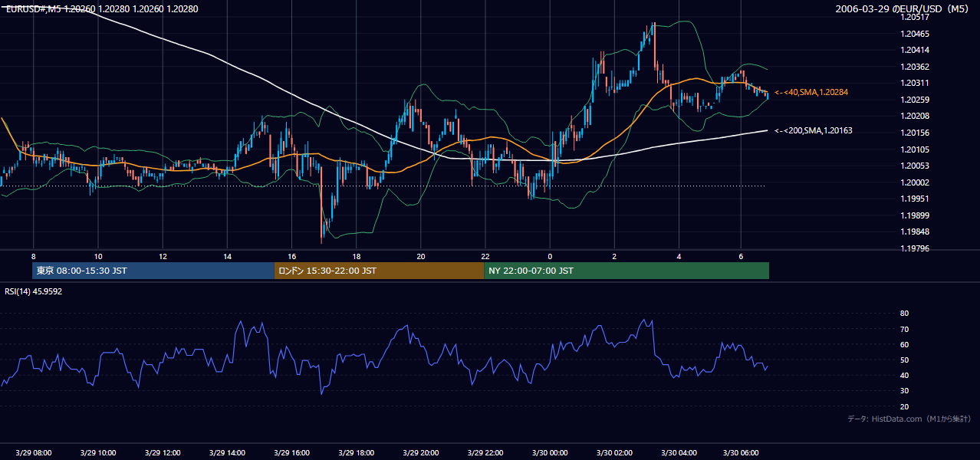Click price level 1.20156 on axis

coord(916,133)
